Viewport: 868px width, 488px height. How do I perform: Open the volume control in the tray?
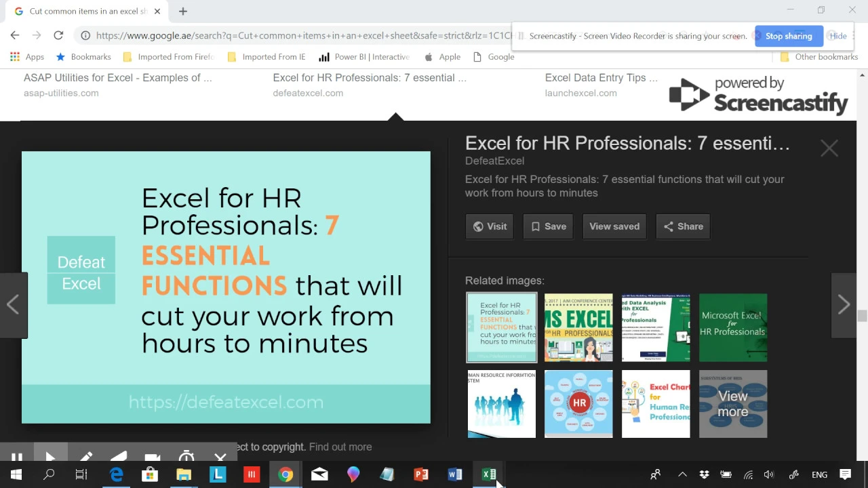tap(768, 474)
